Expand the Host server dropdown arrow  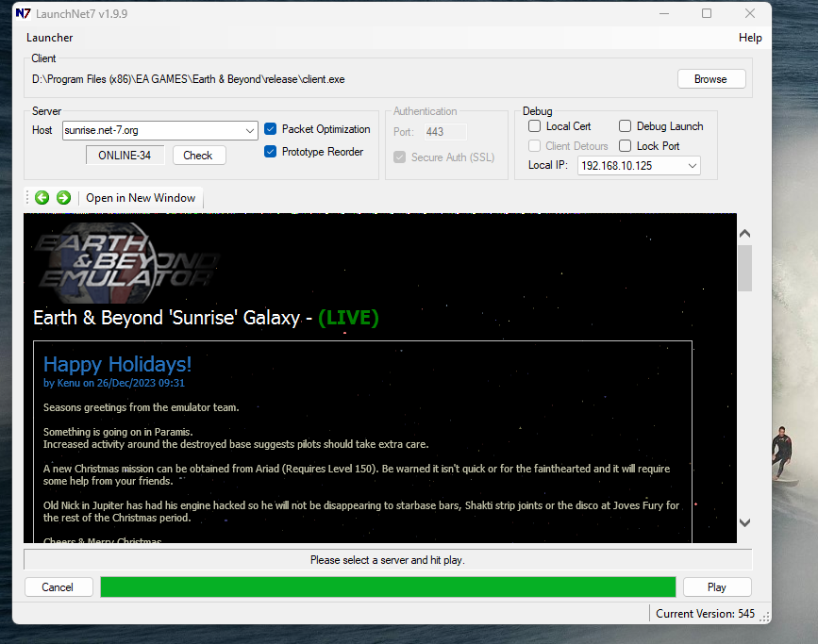click(250, 130)
